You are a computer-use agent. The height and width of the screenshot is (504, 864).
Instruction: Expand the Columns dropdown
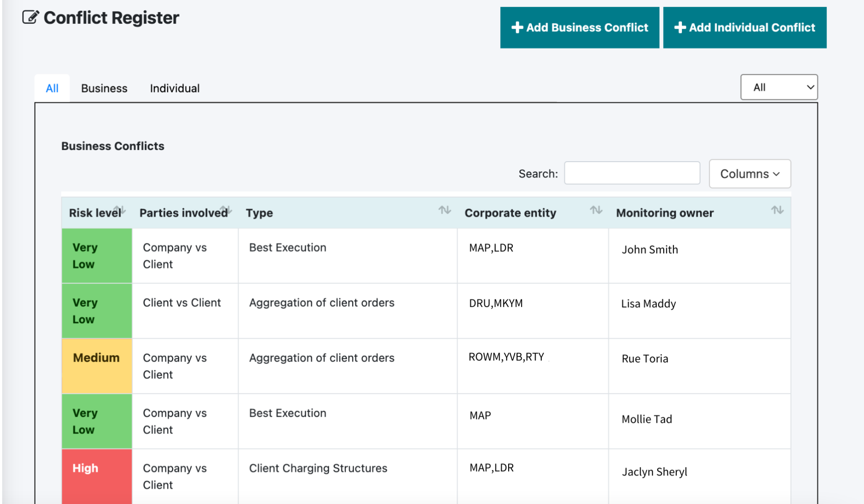tap(750, 174)
